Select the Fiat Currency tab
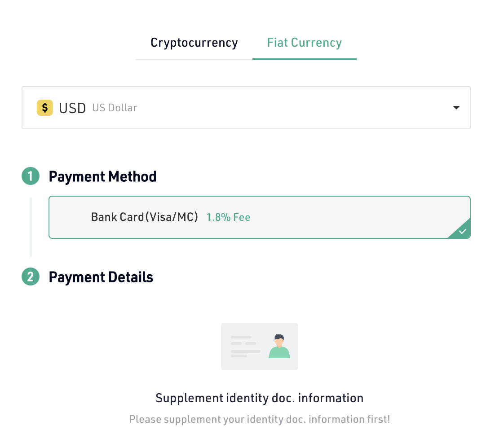Viewport: 504px width, 439px height. pos(304,43)
